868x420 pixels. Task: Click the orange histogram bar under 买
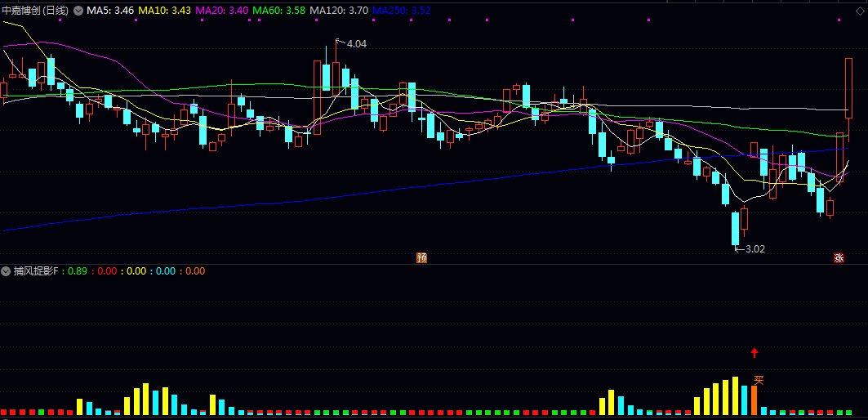(754, 400)
